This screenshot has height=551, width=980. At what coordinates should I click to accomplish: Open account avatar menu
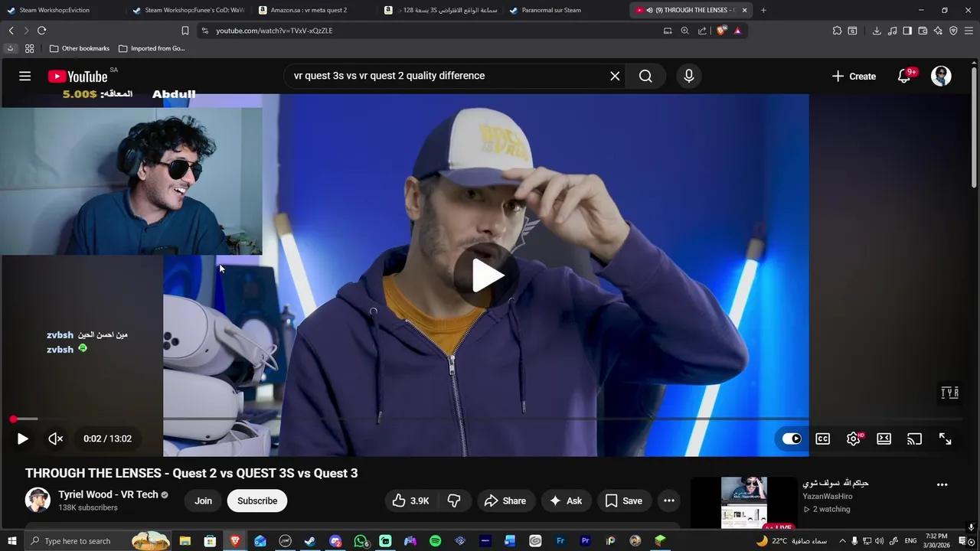tap(941, 76)
